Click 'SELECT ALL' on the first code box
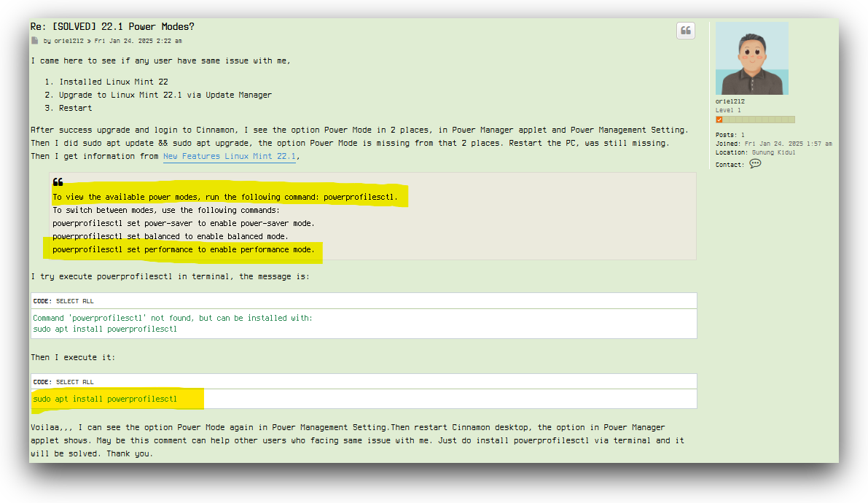This screenshot has height=503, width=868. (x=75, y=301)
